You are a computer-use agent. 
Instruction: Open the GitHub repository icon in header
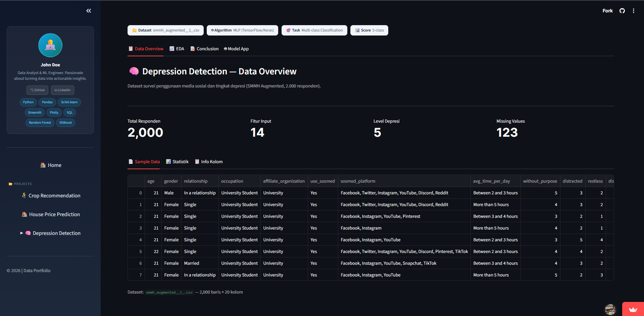click(622, 11)
